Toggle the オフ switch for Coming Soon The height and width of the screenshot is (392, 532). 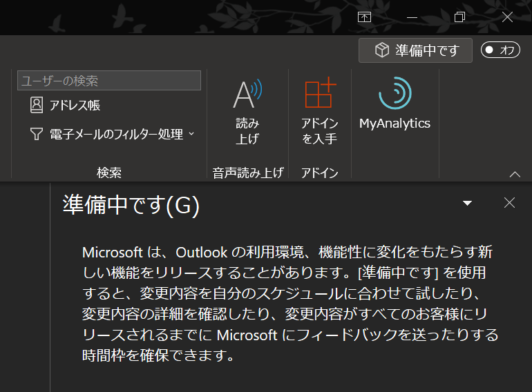click(500, 50)
